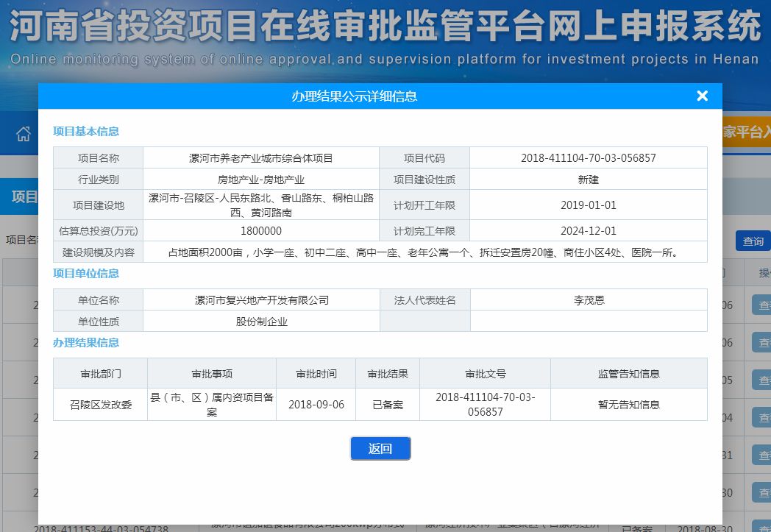
Task: Click the 单位性质 label cell
Action: click(x=99, y=322)
